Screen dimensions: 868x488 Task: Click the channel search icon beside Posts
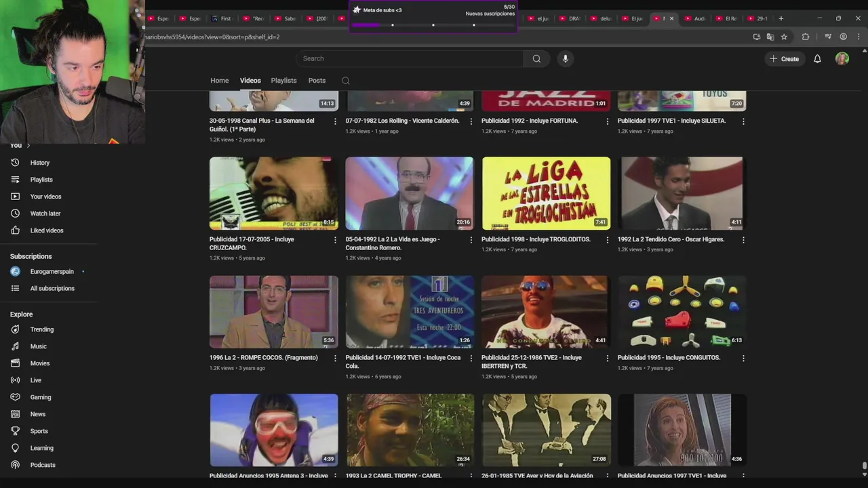click(346, 81)
